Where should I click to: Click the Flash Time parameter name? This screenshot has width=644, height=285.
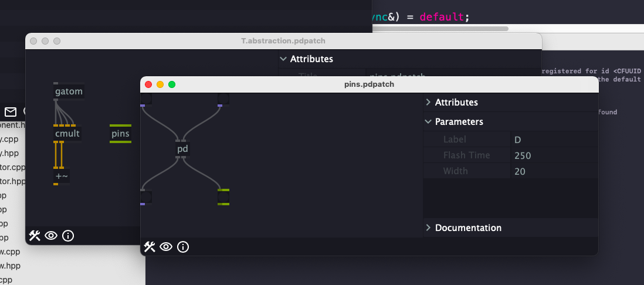click(x=466, y=155)
